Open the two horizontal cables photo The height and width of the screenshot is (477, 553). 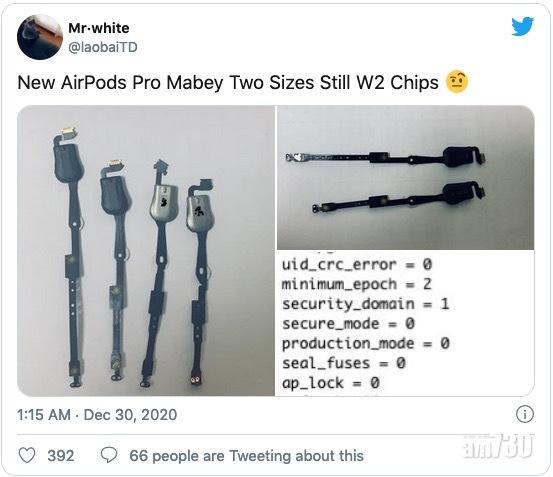[x=406, y=177]
